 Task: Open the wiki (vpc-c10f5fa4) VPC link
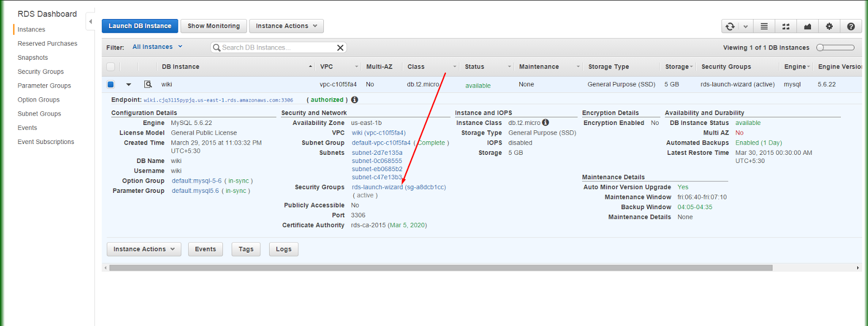[x=379, y=133]
